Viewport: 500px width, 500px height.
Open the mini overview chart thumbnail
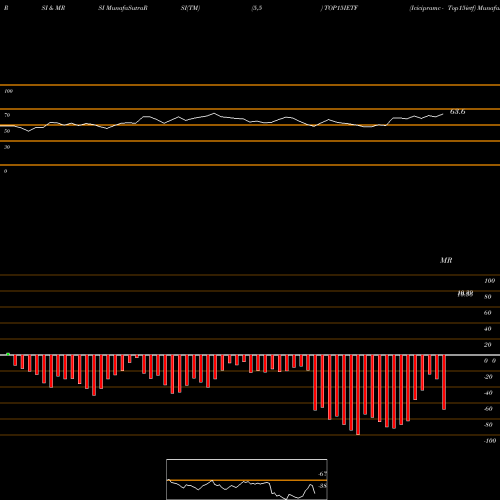point(247,479)
